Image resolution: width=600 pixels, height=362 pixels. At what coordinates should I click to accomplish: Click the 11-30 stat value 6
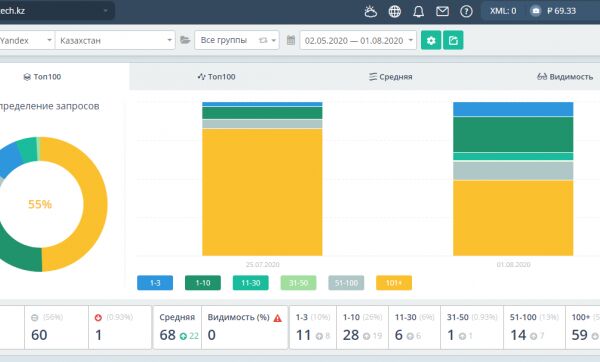tap(399, 335)
